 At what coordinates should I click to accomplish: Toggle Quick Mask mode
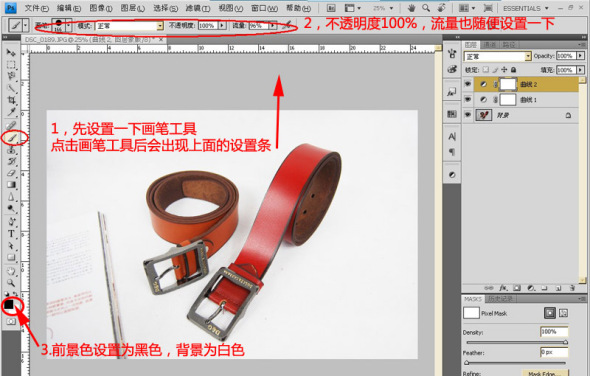[11, 321]
